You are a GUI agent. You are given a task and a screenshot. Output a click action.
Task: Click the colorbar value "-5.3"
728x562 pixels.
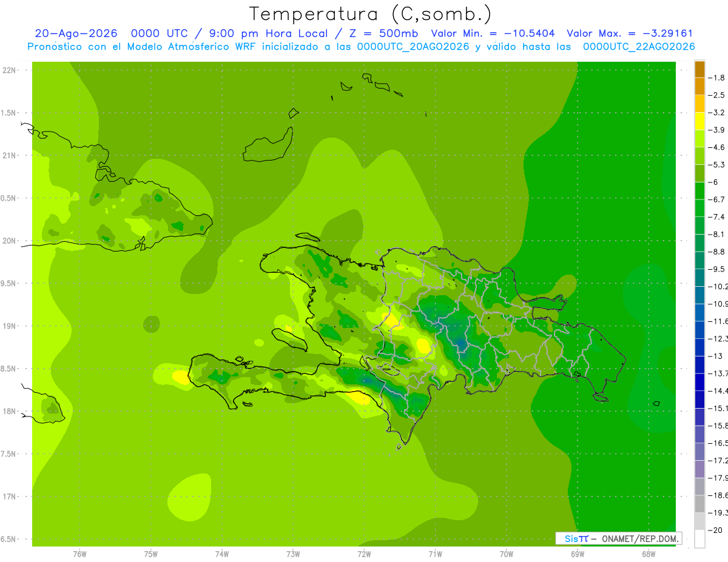click(x=717, y=165)
